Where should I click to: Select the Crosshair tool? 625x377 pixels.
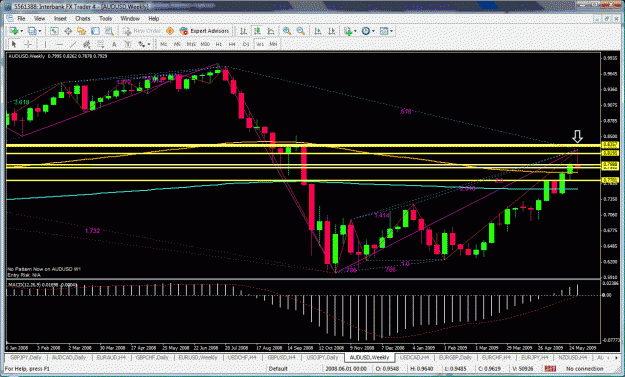[x=28, y=44]
